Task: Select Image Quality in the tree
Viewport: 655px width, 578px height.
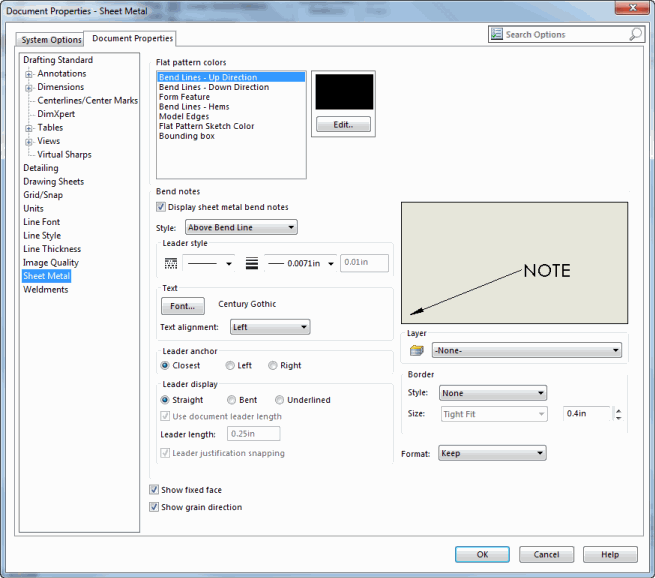Action: 51,263
